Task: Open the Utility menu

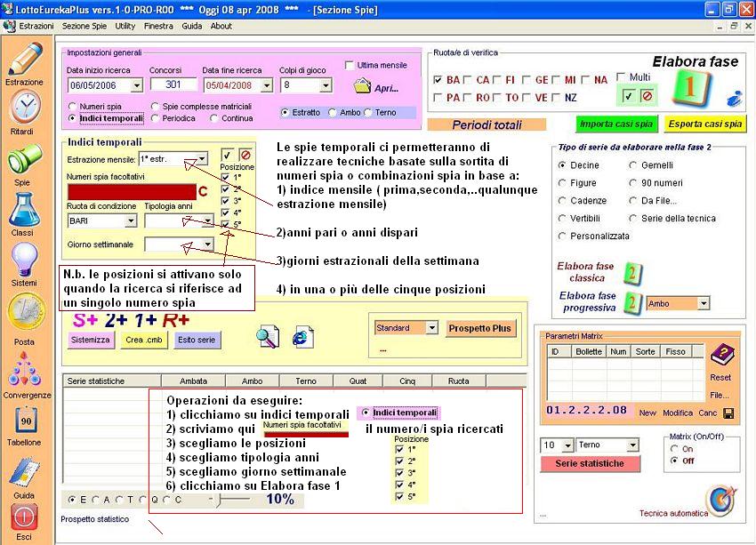Action: pos(125,26)
